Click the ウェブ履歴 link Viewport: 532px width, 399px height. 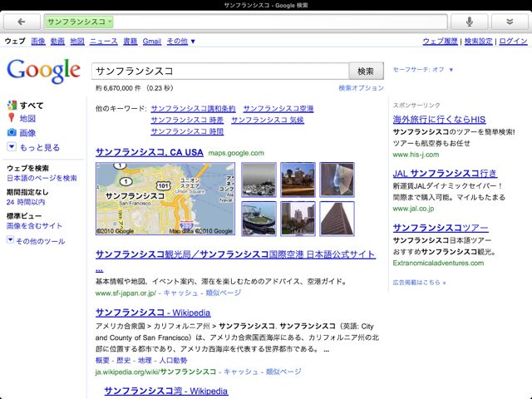440,42
